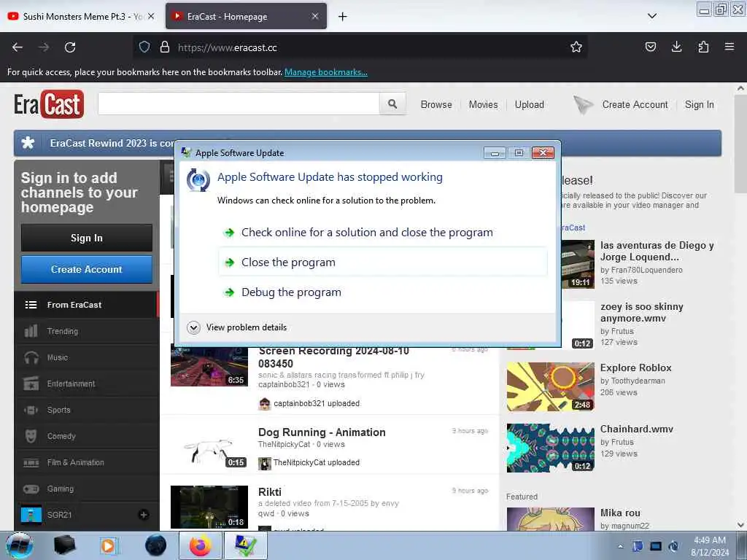Open the Firefox Pocket icon
747x560 pixels.
coord(650,47)
